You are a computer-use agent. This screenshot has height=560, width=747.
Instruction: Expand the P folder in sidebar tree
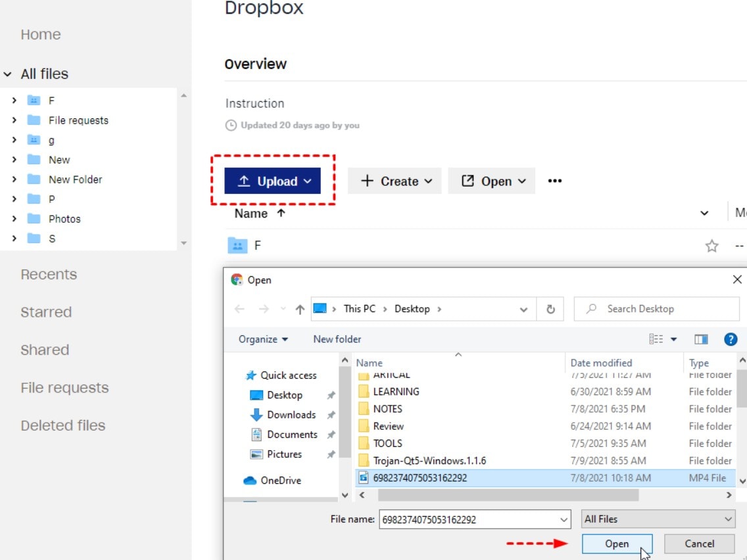[x=14, y=199]
